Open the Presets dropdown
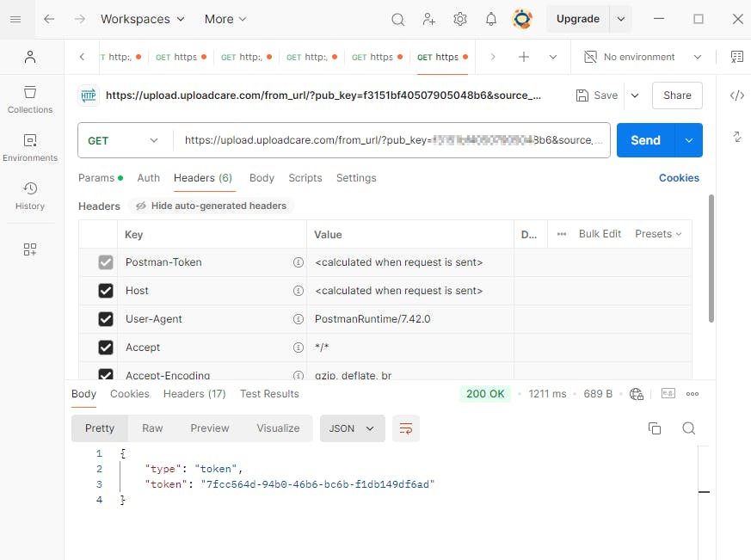The image size is (751, 560). (658, 234)
